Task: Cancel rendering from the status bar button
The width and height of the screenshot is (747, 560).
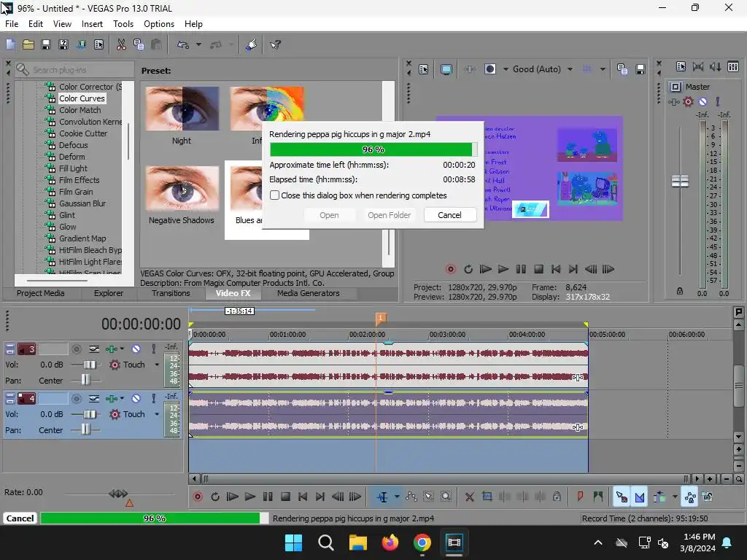Action: point(20,518)
